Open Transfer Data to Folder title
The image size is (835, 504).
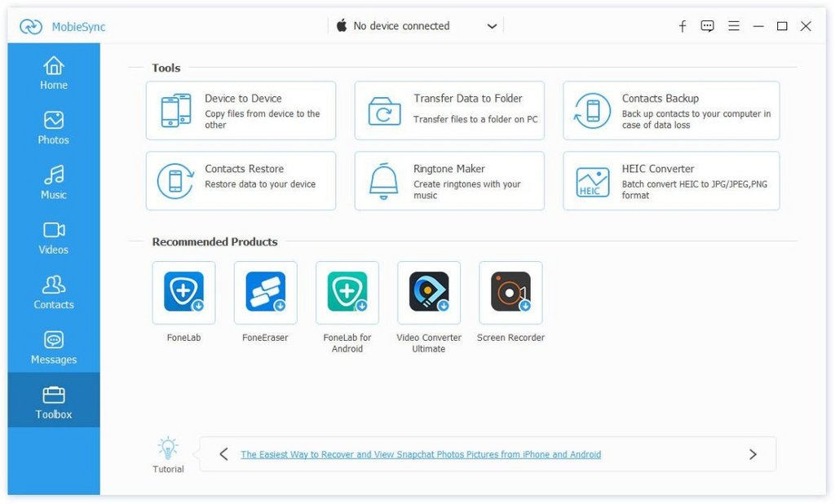[468, 99]
